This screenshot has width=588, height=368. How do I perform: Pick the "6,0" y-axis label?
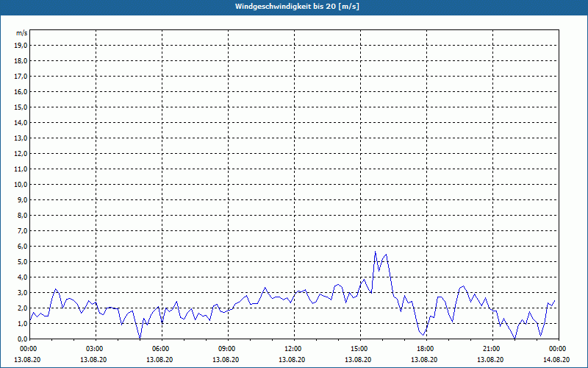click(22, 246)
